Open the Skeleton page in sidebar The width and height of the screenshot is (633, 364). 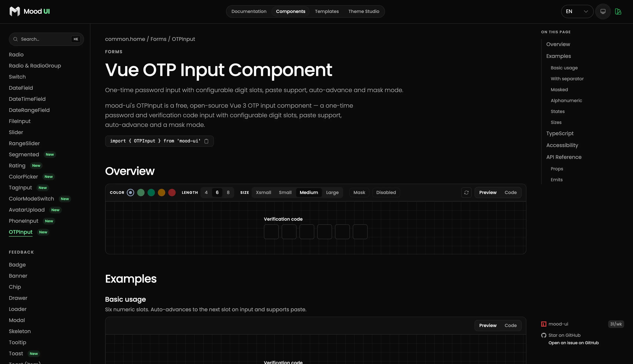pyautogui.click(x=20, y=331)
